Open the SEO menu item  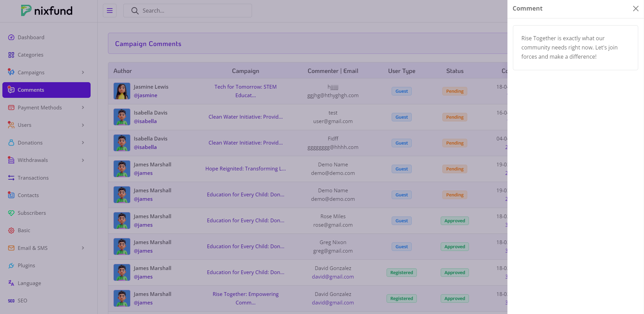22,301
